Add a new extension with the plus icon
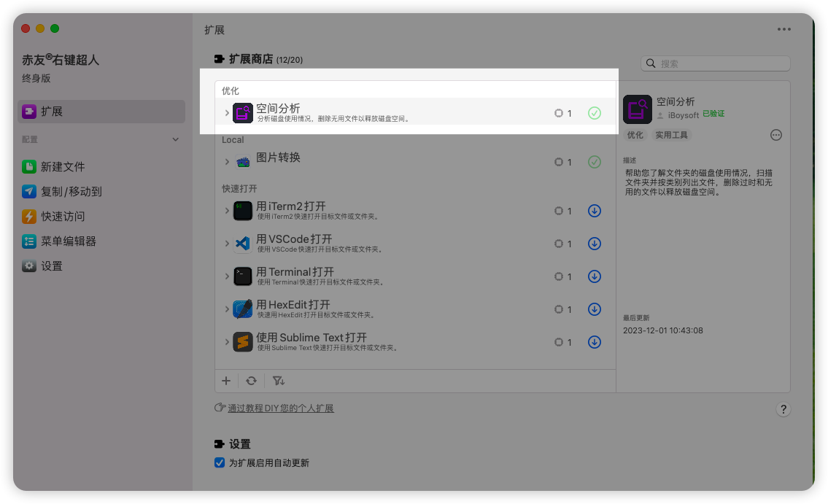This screenshot has height=504, width=828. tap(226, 380)
